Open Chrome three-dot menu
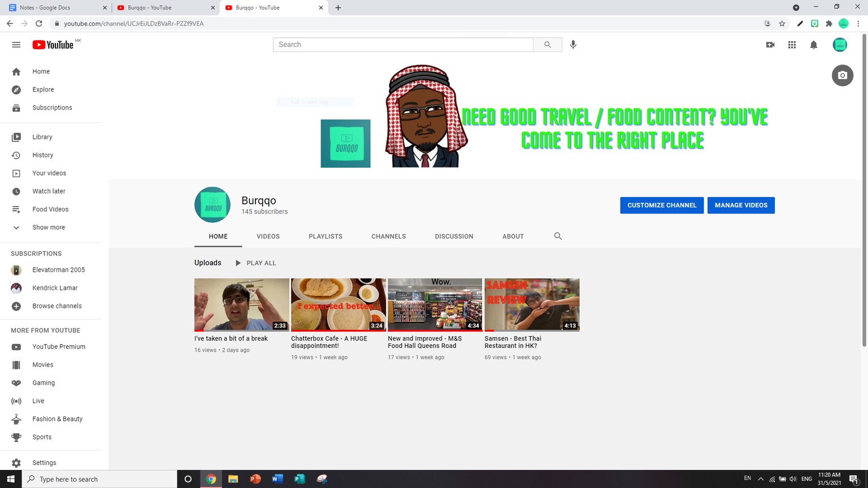868x488 pixels. [x=858, y=24]
